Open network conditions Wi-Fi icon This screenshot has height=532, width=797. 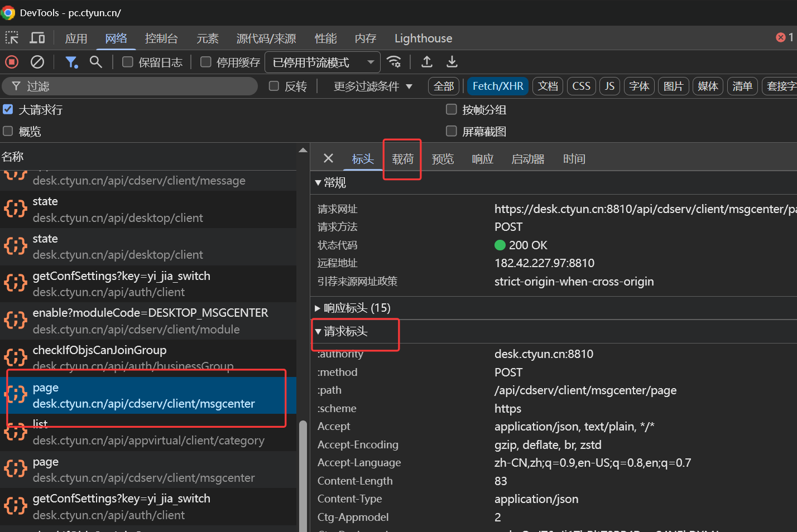(x=394, y=62)
